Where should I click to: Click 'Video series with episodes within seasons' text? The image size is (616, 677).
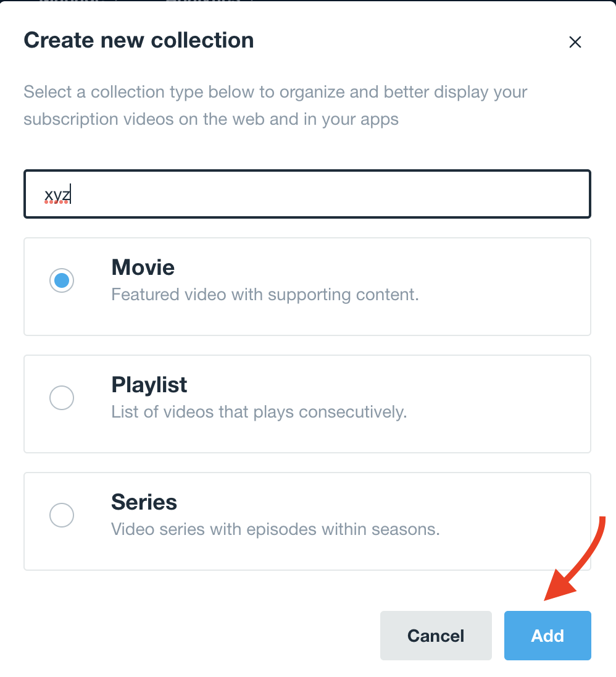coord(275,529)
